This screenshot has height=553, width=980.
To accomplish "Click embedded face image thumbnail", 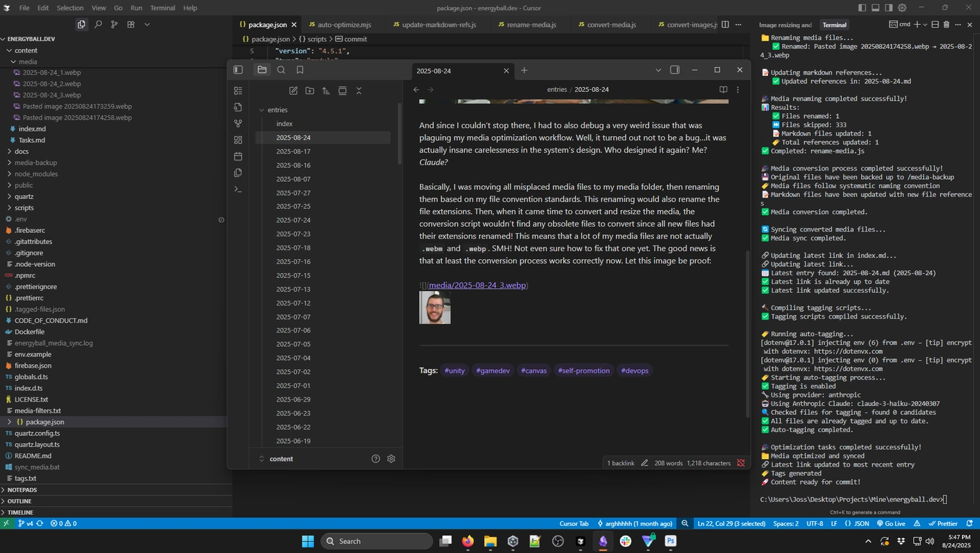I will (x=435, y=308).
